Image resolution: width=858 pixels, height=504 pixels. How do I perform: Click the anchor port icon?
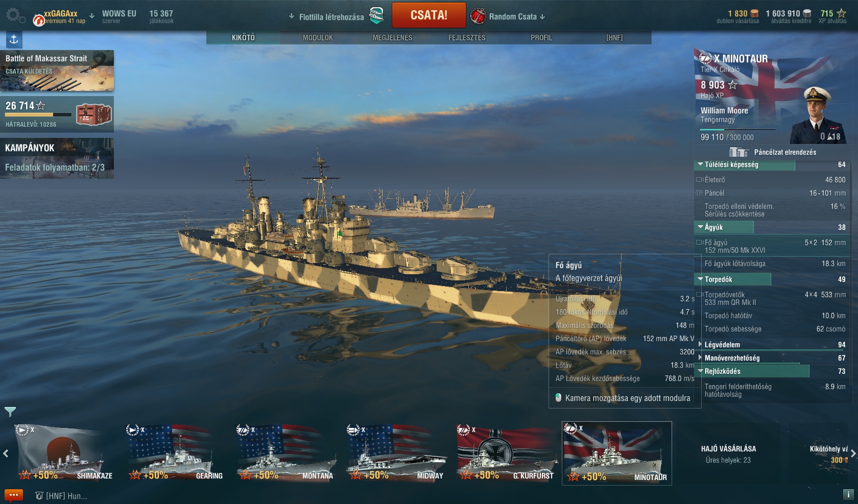pos(14,39)
